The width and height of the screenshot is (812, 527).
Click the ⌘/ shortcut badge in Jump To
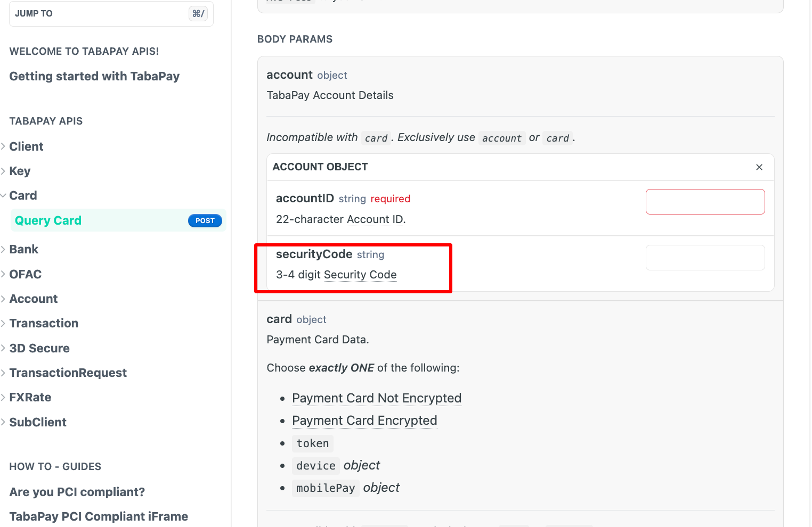click(x=198, y=14)
